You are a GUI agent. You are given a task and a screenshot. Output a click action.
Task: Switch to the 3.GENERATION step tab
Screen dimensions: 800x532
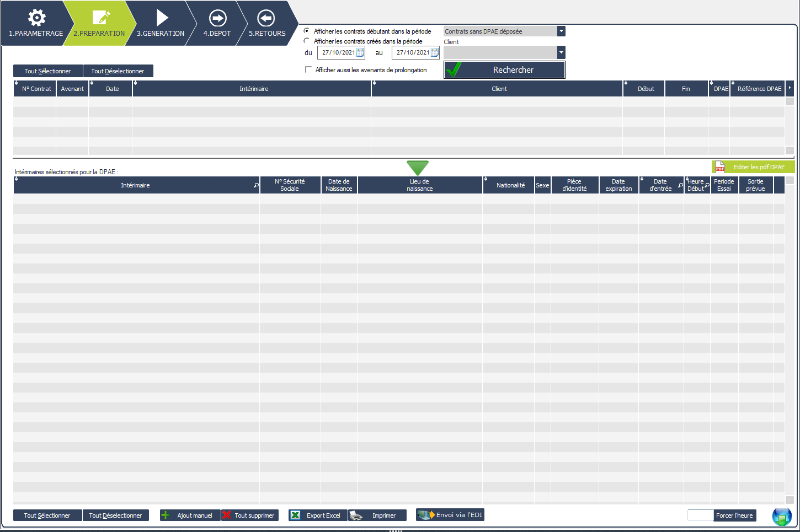pos(161,23)
